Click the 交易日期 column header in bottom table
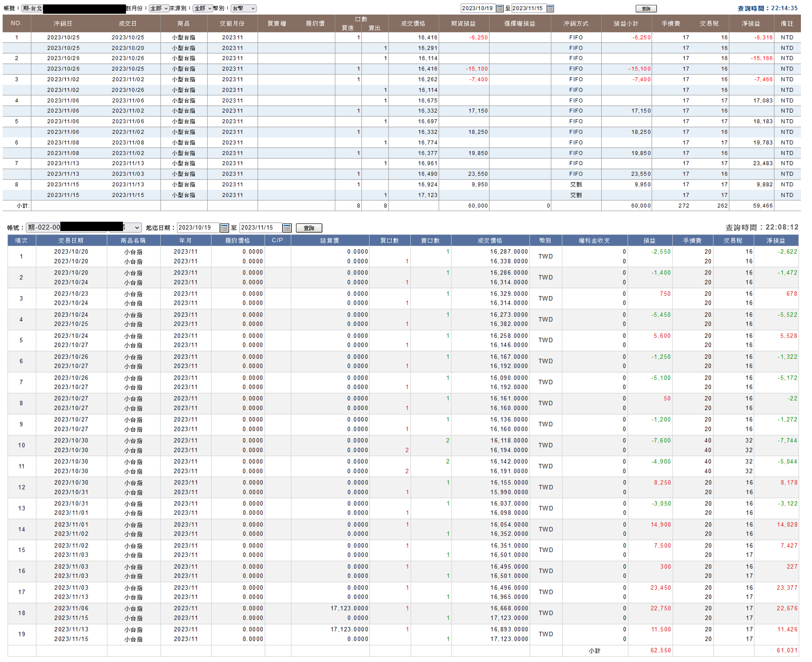This screenshot has width=812, height=662. pos(71,240)
